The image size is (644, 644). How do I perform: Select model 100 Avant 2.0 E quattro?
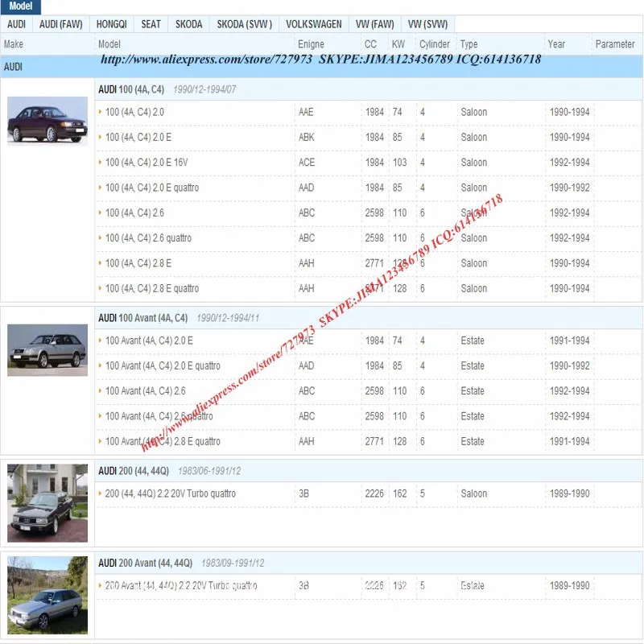tap(163, 366)
